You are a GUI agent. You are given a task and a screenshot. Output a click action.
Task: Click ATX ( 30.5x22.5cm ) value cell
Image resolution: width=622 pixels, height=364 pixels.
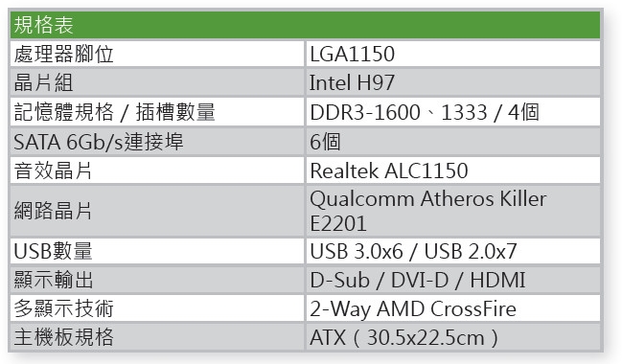coord(452,337)
